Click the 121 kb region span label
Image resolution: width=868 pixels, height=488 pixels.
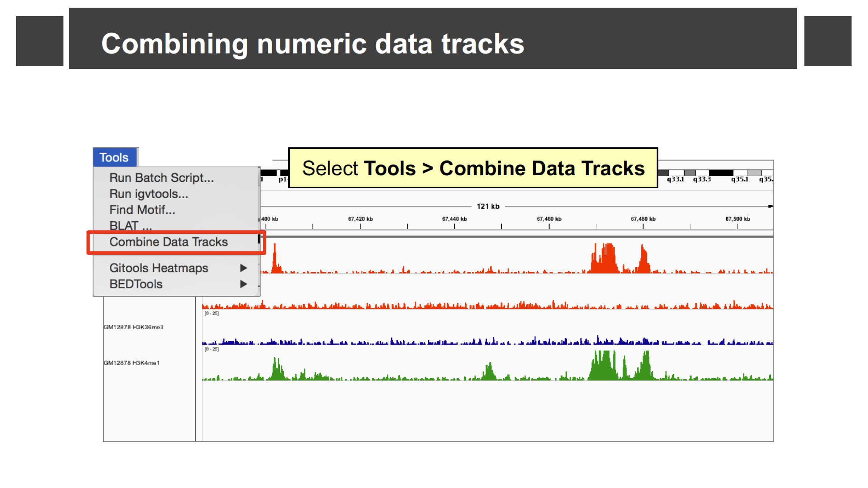click(488, 206)
